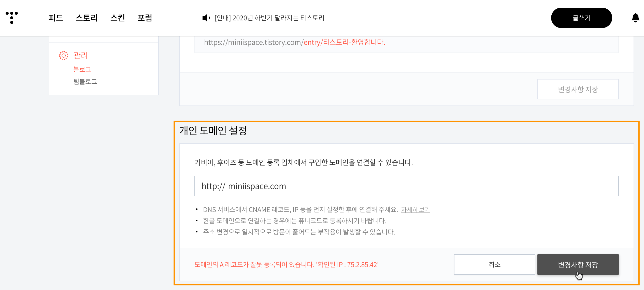Focus the personal domain input field
This screenshot has width=644, height=290.
[406, 186]
